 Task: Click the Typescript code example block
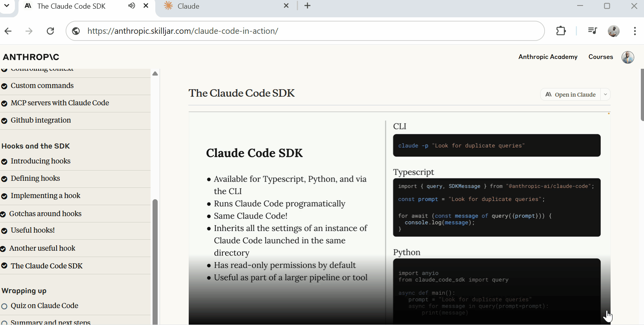497,207
